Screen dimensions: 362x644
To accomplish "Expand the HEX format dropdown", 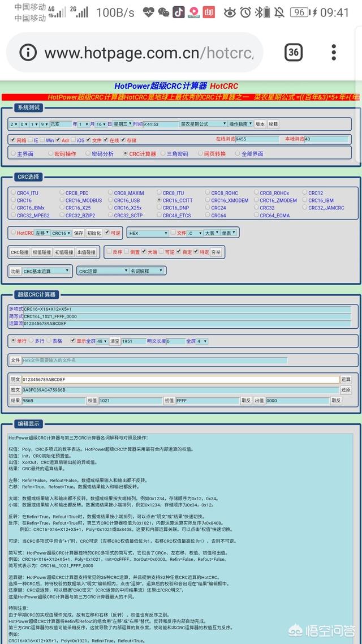I will (x=148, y=233).
